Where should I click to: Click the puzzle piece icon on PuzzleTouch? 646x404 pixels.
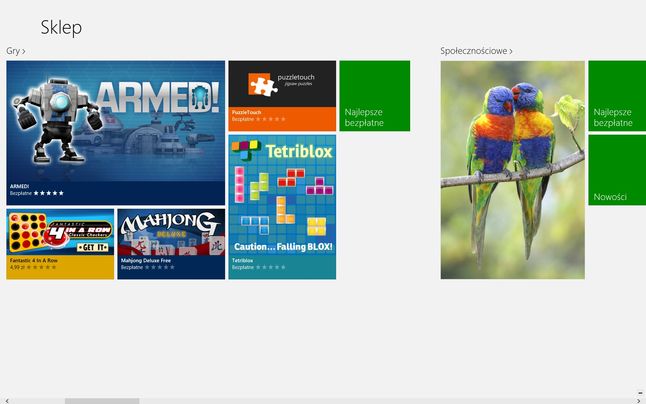coord(262,84)
